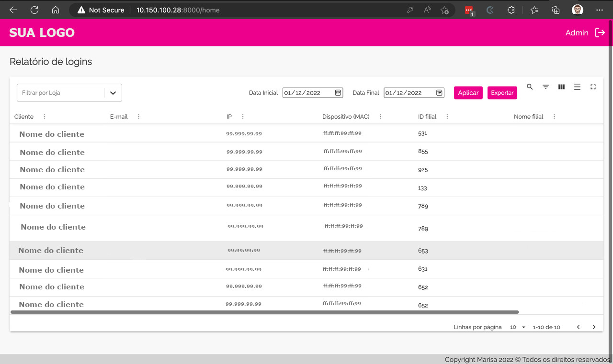Adjust row density with the lines icon

point(577,87)
